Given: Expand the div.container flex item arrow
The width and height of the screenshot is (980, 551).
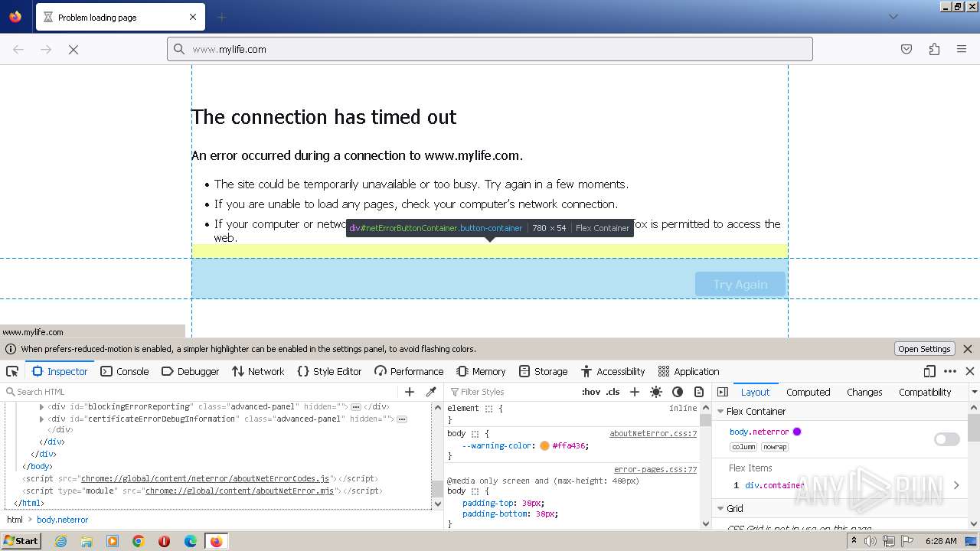Looking at the screenshot, I should [x=956, y=485].
